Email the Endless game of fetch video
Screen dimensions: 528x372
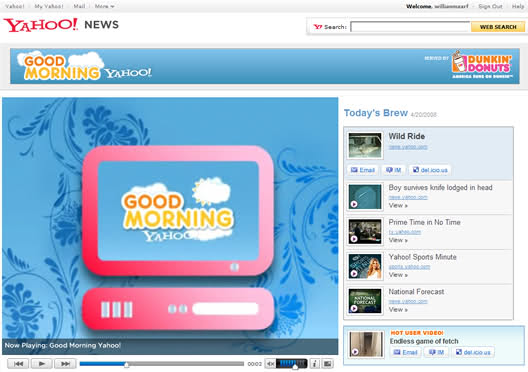[405, 352]
